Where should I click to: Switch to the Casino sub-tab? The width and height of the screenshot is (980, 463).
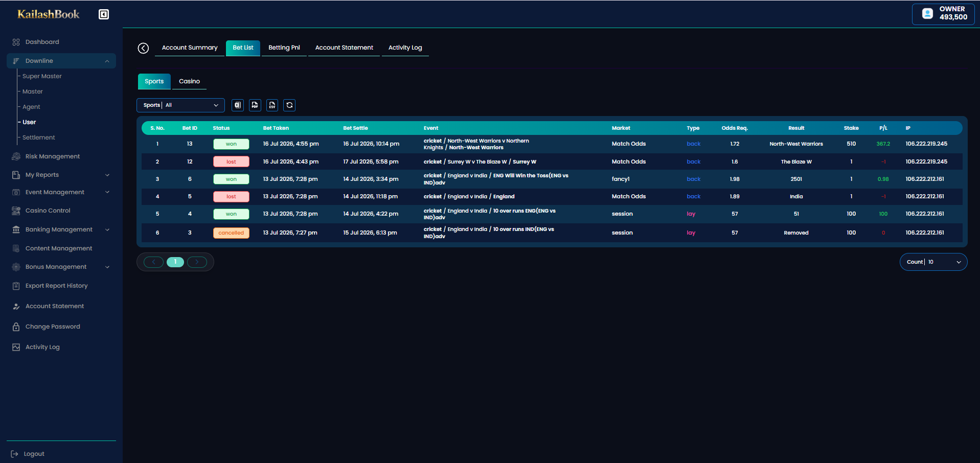(189, 81)
